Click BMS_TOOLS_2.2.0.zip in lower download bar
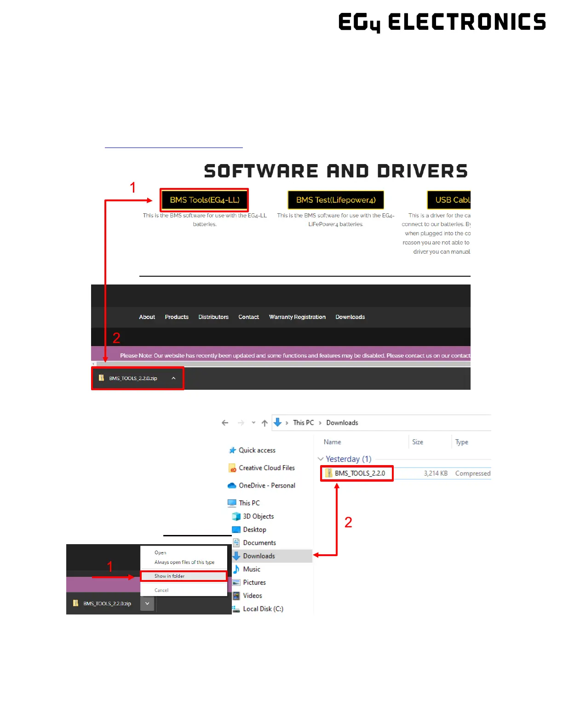 (x=107, y=603)
